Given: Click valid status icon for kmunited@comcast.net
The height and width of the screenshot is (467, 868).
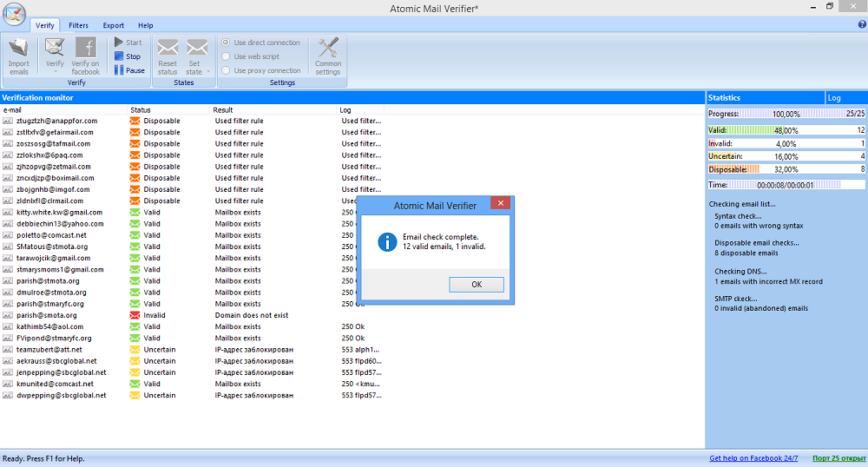Looking at the screenshot, I should click(x=135, y=384).
